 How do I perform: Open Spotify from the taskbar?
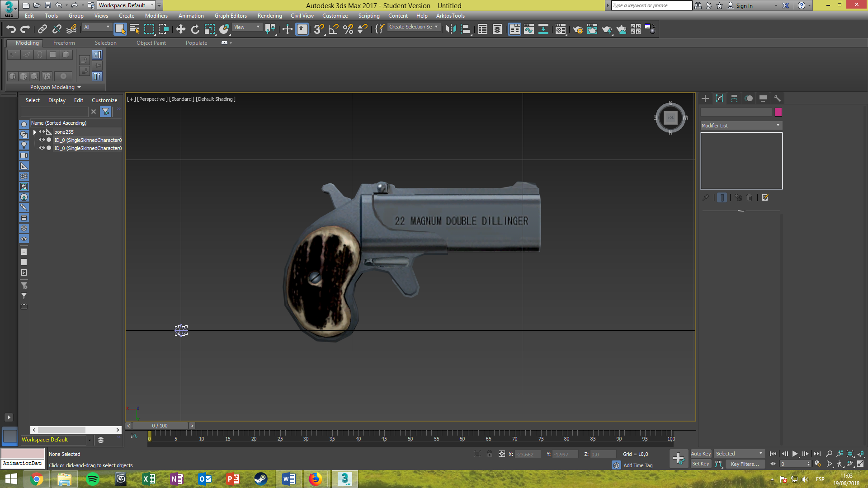[x=92, y=479]
